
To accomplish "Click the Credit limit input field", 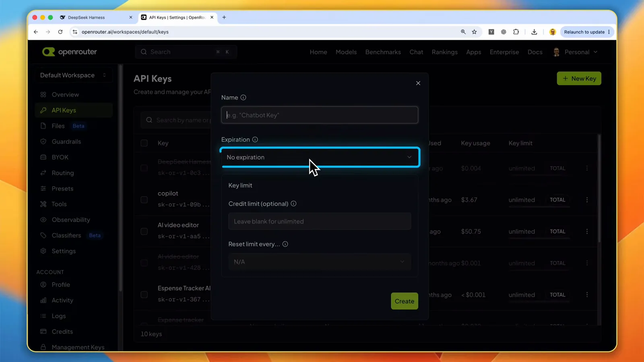I will pyautogui.click(x=320, y=221).
